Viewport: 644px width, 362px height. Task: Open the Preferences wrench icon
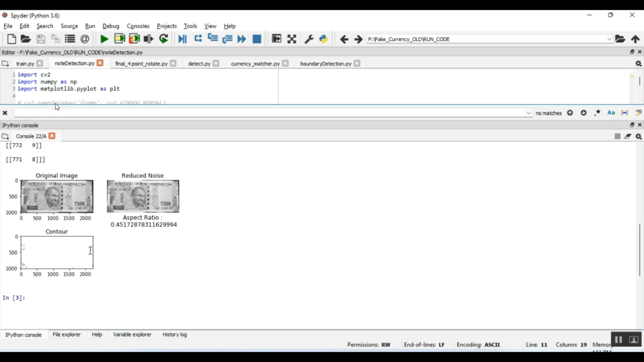[x=309, y=39]
